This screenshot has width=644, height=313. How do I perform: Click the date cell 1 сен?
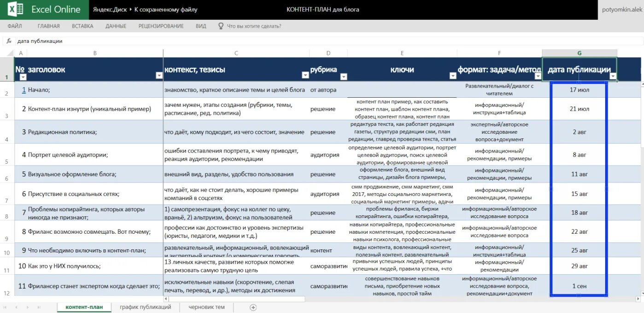pyautogui.click(x=580, y=286)
